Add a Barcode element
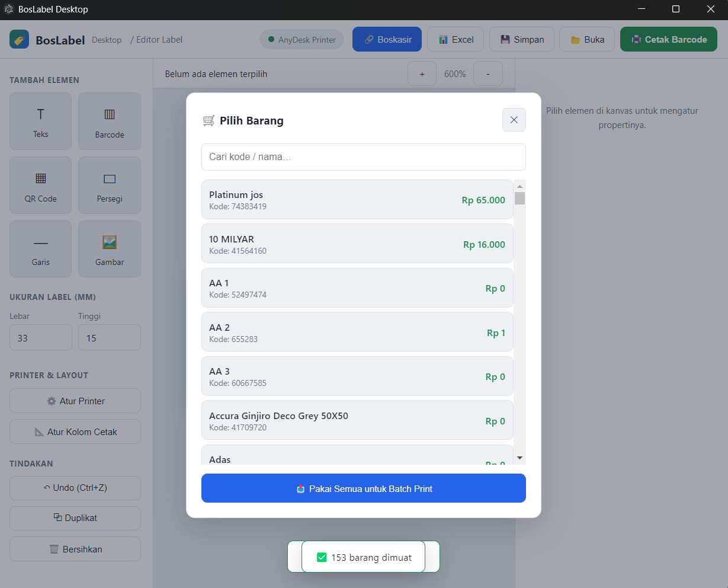The image size is (728, 588). click(x=110, y=121)
